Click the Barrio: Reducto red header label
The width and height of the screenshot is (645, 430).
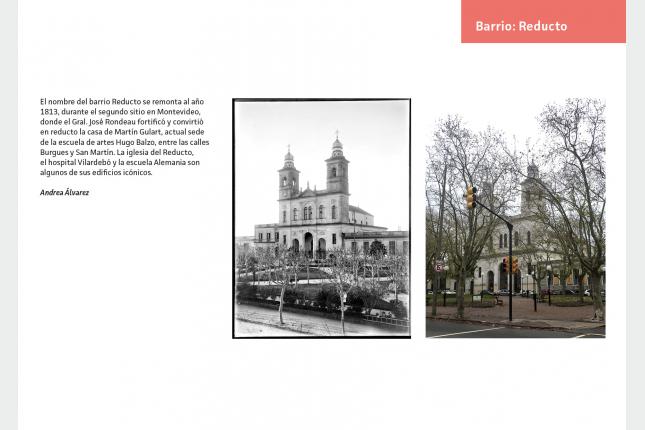coord(543,21)
